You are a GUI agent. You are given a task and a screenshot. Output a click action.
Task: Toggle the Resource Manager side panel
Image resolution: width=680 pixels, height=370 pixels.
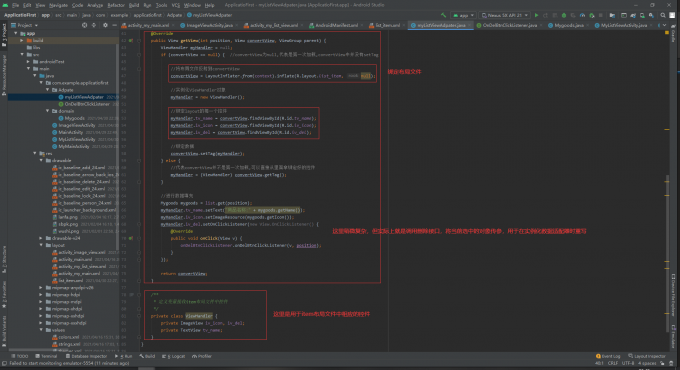pyautogui.click(x=4, y=75)
